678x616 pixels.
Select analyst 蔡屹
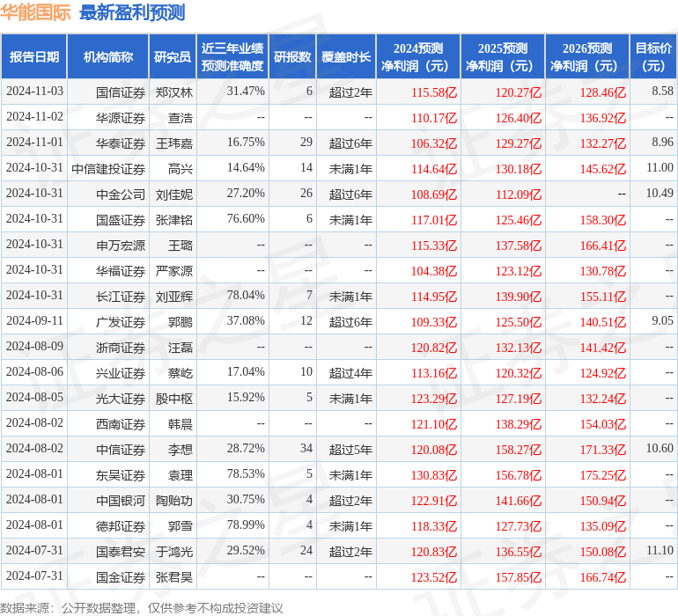181,373
